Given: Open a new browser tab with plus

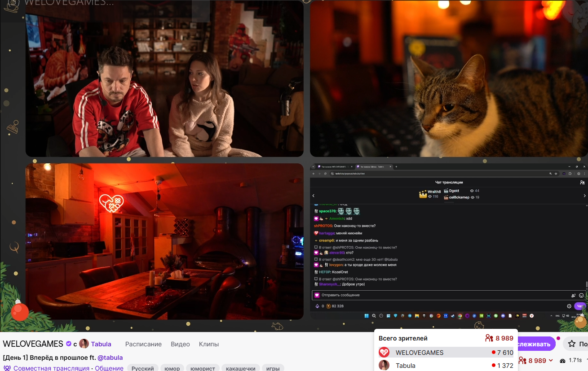Looking at the screenshot, I should click(x=396, y=166).
